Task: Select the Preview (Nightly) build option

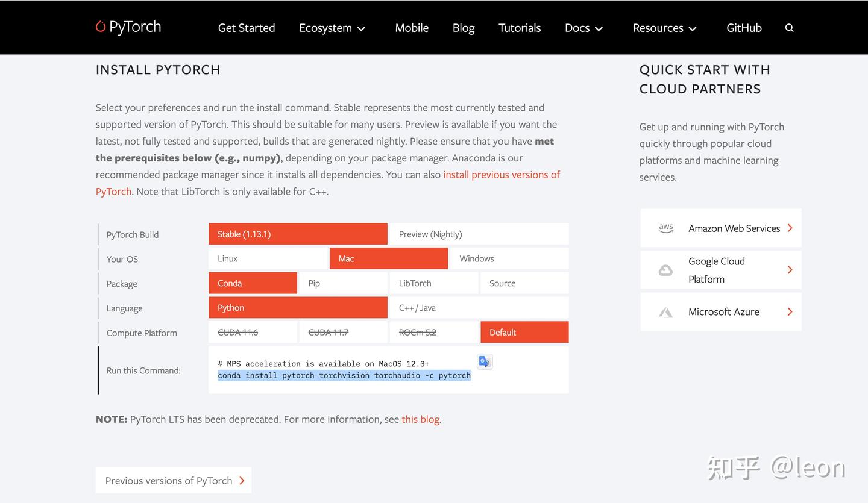Action: pyautogui.click(x=479, y=234)
